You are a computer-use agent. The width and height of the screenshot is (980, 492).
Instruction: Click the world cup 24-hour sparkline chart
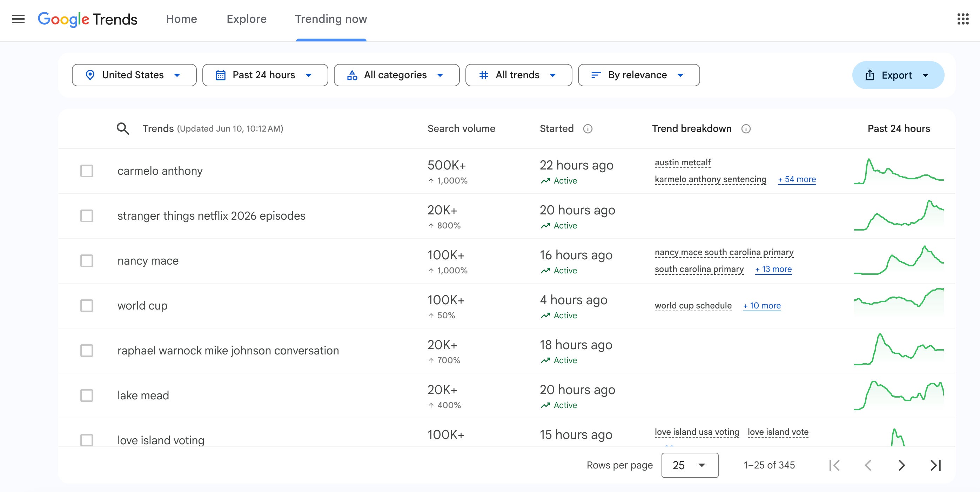pos(899,302)
